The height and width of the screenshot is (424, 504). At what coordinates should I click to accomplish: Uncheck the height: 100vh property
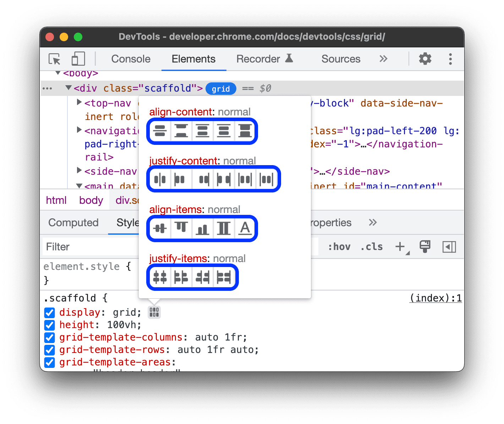[x=49, y=325]
